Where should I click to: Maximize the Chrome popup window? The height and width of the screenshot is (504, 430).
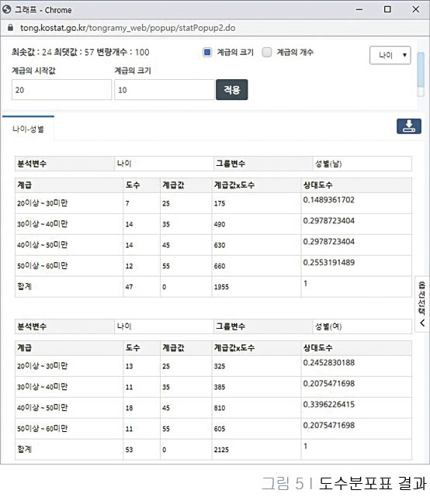click(x=387, y=9)
